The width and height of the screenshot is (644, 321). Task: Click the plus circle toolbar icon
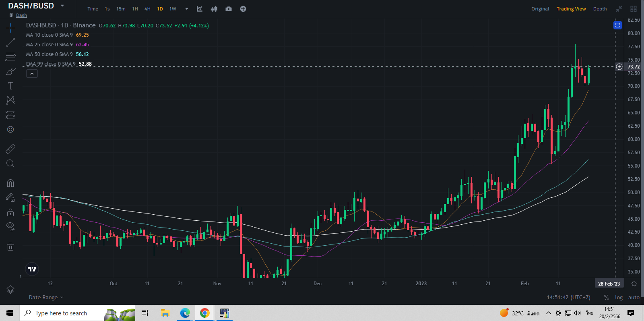[x=243, y=9]
